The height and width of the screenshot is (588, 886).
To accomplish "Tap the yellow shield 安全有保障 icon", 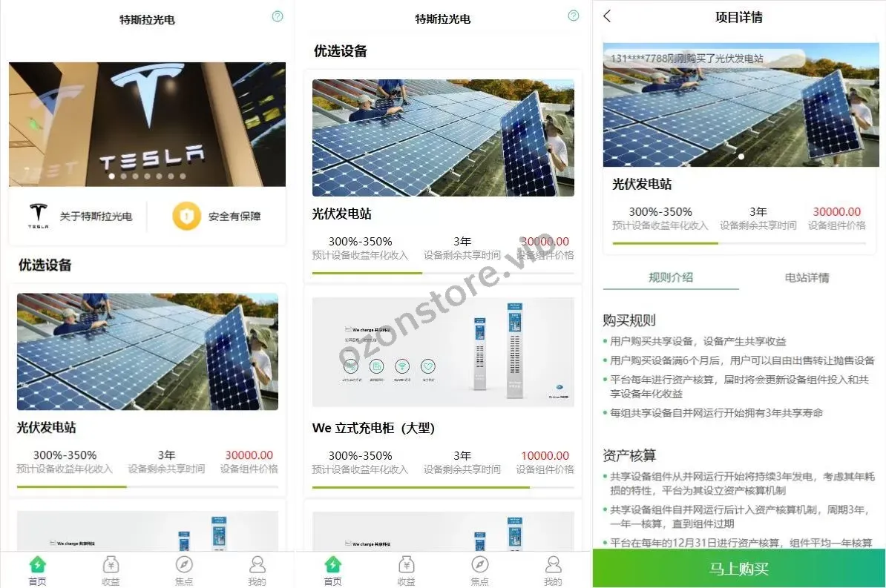I will (x=186, y=217).
